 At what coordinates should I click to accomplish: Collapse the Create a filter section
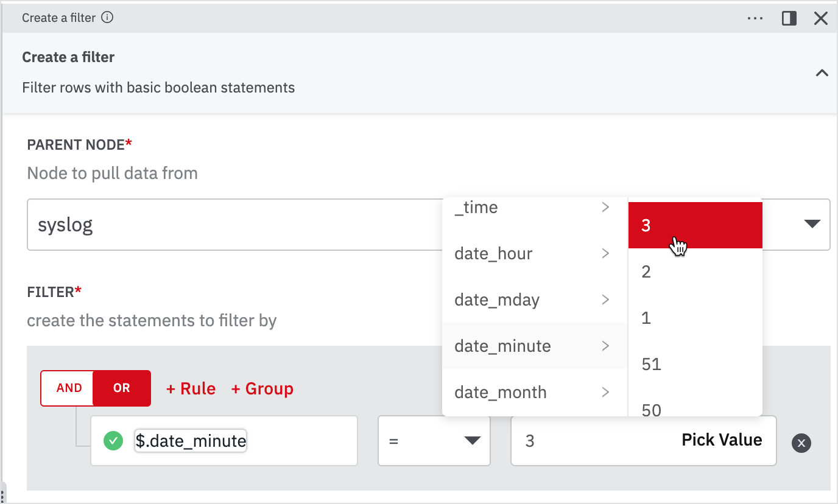[x=822, y=73]
